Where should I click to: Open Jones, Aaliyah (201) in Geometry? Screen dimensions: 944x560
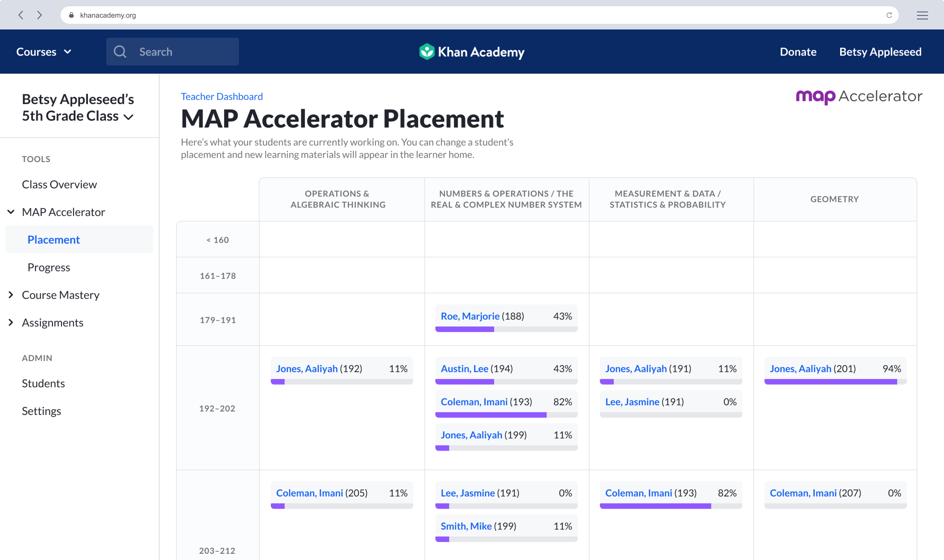click(x=801, y=368)
